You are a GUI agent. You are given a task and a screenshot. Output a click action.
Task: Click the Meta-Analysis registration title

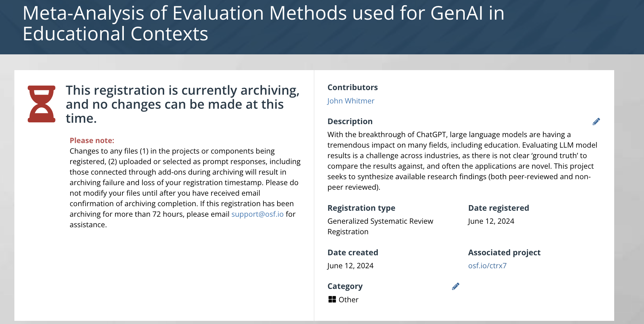tap(263, 23)
